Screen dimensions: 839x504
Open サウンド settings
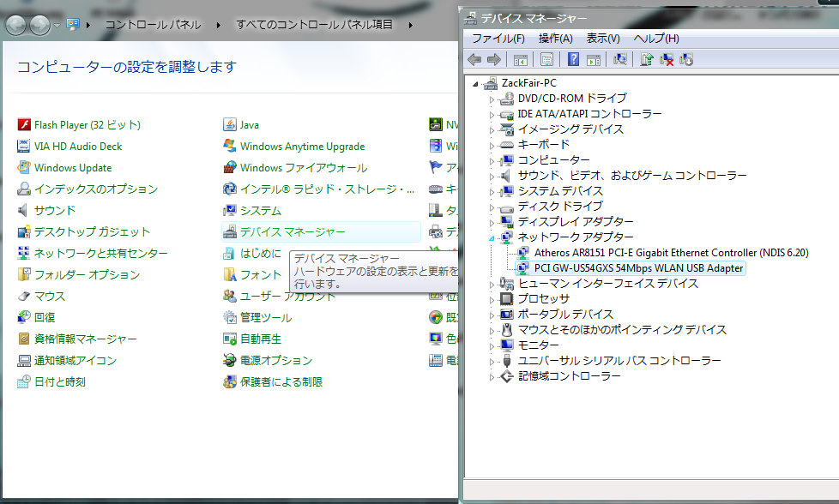point(46,211)
